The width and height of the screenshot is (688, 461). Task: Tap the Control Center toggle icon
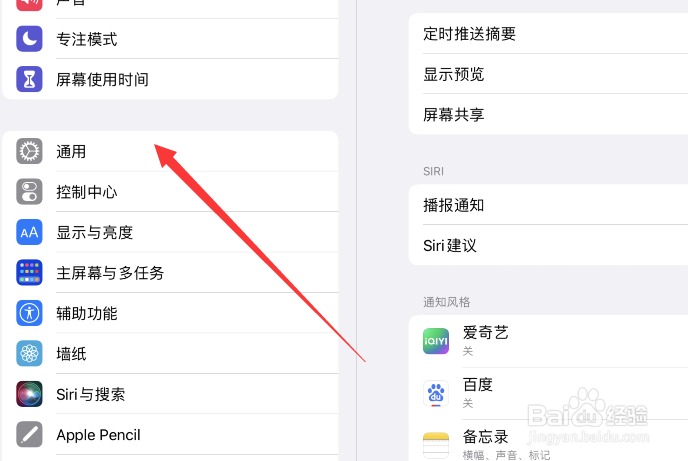pyautogui.click(x=29, y=192)
